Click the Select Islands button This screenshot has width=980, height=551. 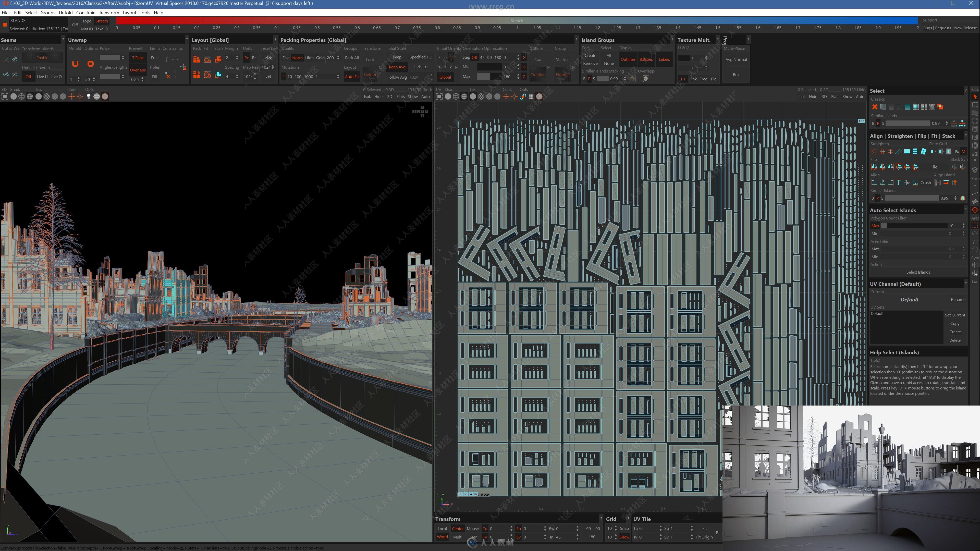pos(917,272)
